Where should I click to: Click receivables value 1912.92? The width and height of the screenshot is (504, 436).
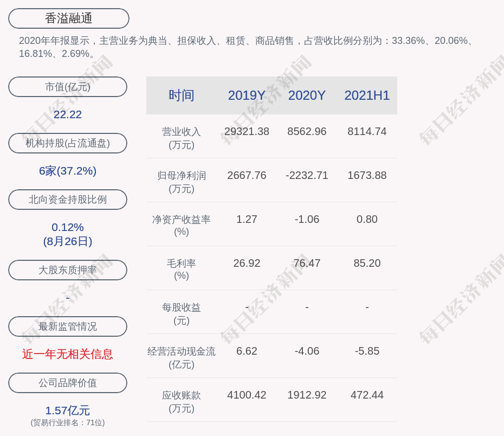[x=307, y=395]
